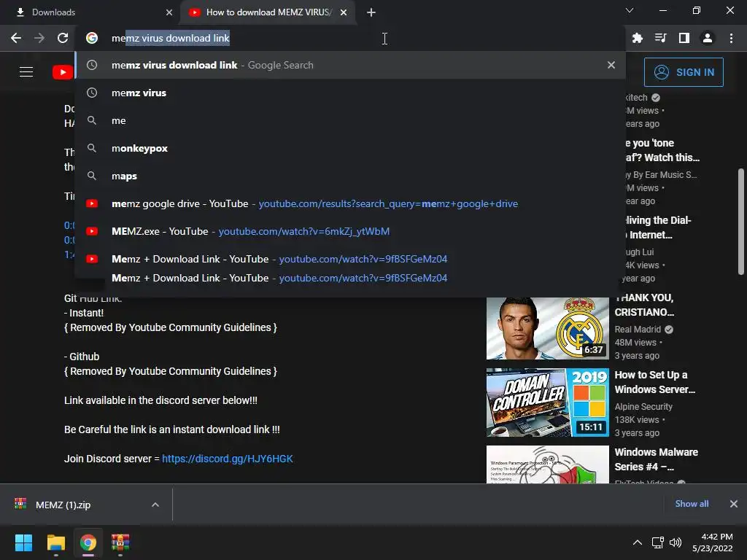
Task: Select the 'memz virus' history suggestion
Action: pyautogui.click(x=350, y=93)
